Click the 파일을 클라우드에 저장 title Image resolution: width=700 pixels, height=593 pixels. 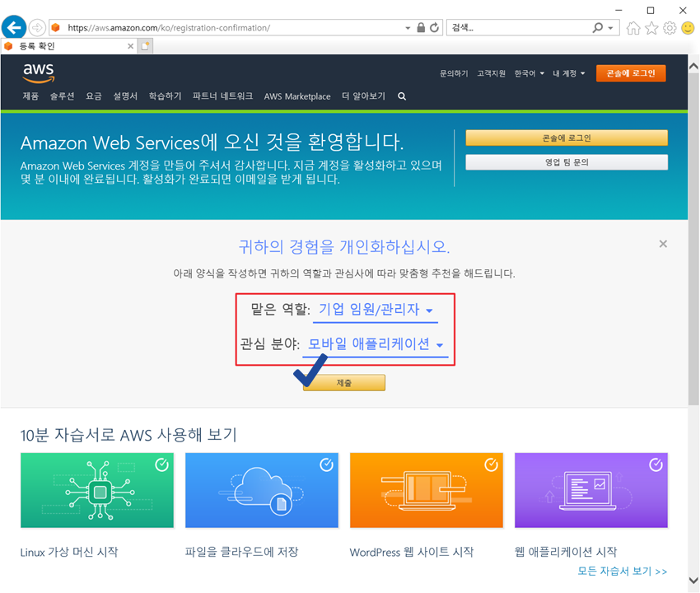pos(241,552)
